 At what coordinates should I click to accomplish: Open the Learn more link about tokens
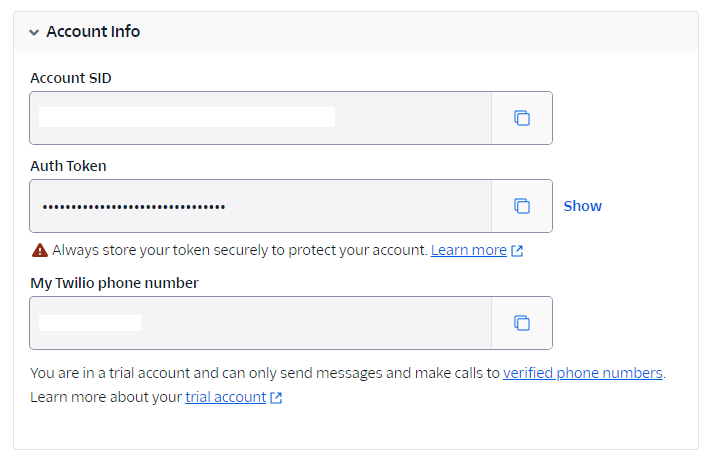pyautogui.click(x=468, y=250)
